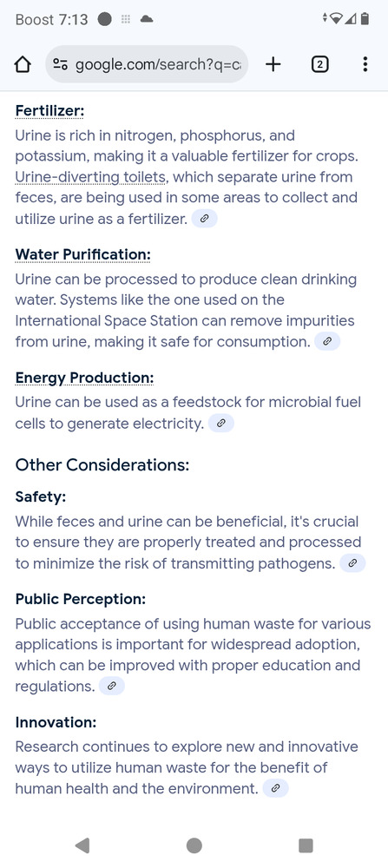Screen dimensions: 388x868
Task: Open the tab switcher showing 2 tabs
Action: pyautogui.click(x=319, y=65)
